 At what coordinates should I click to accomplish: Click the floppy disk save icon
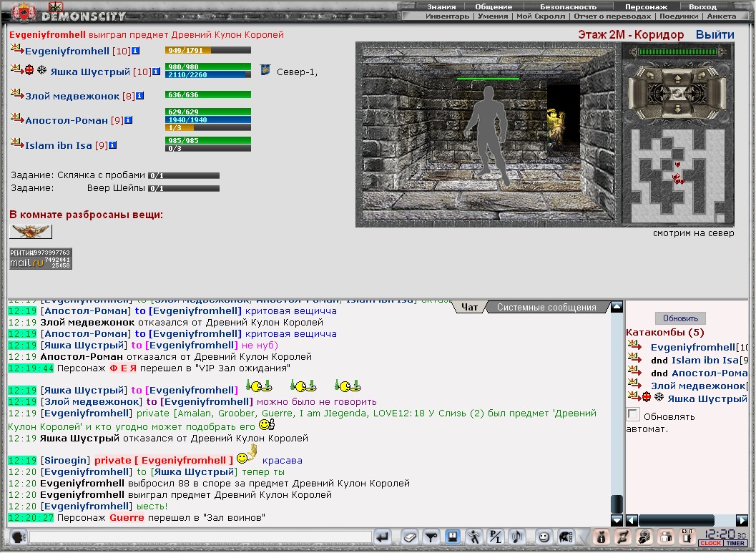(452, 537)
